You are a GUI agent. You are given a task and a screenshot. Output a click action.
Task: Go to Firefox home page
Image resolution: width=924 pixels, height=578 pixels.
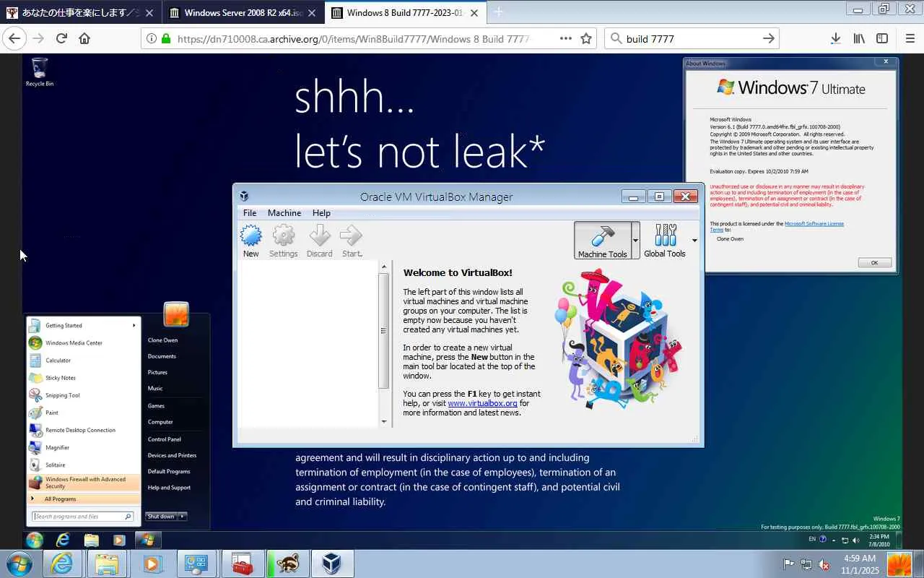click(84, 38)
